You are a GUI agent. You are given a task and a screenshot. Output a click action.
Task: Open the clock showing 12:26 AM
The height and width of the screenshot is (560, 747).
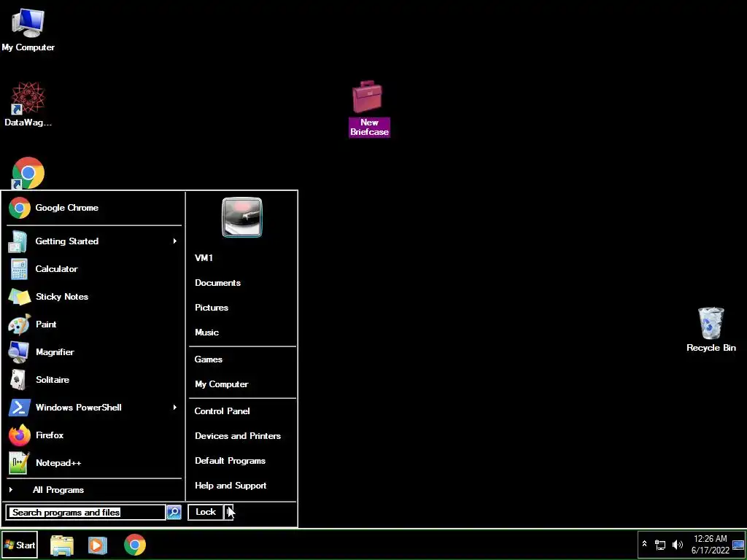point(711,545)
